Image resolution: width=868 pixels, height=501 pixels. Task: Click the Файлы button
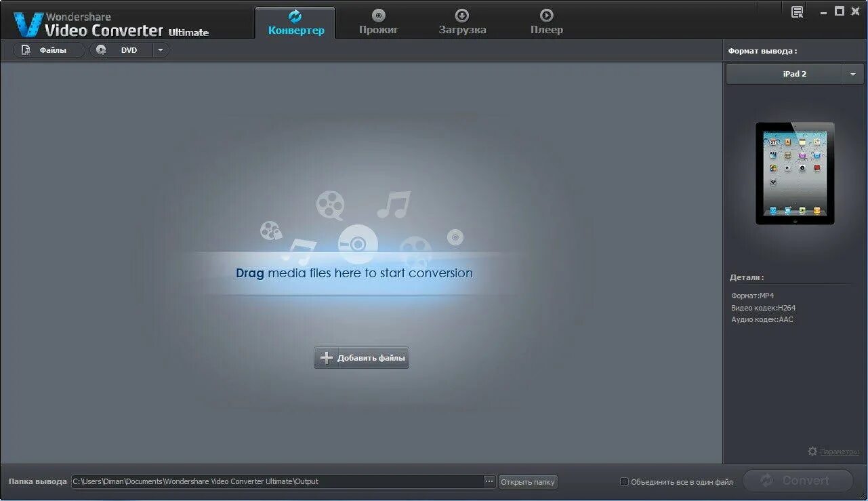(x=49, y=50)
